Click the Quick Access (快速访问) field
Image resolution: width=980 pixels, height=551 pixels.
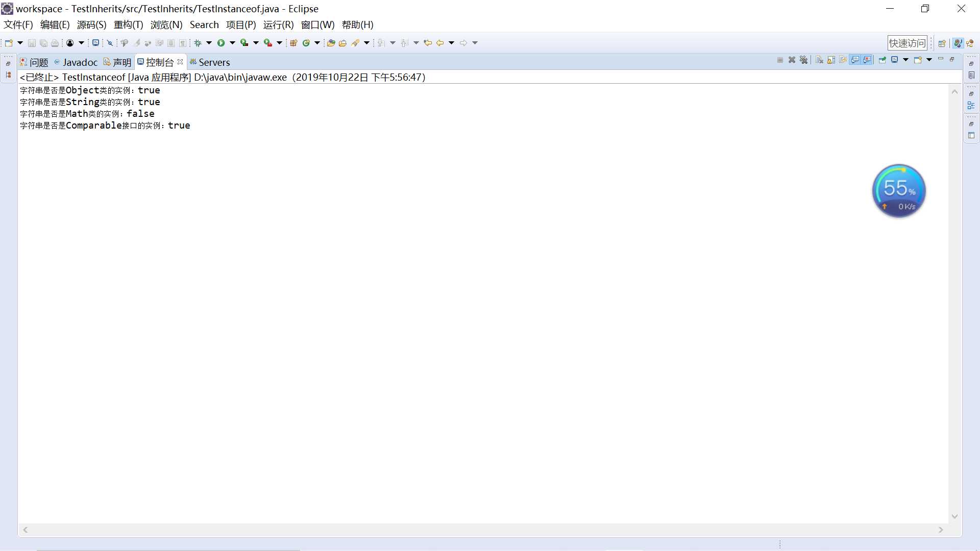(x=907, y=43)
